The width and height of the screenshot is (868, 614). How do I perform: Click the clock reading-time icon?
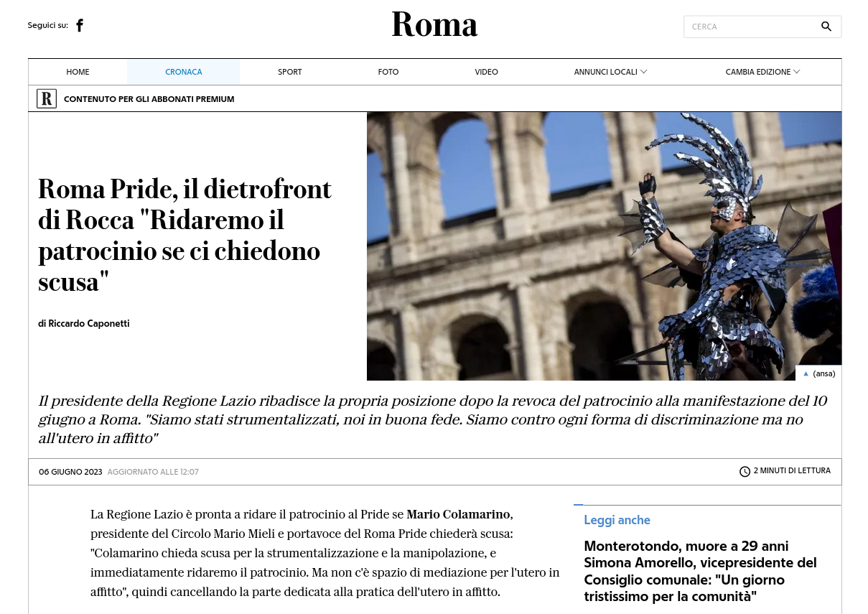[x=745, y=472]
